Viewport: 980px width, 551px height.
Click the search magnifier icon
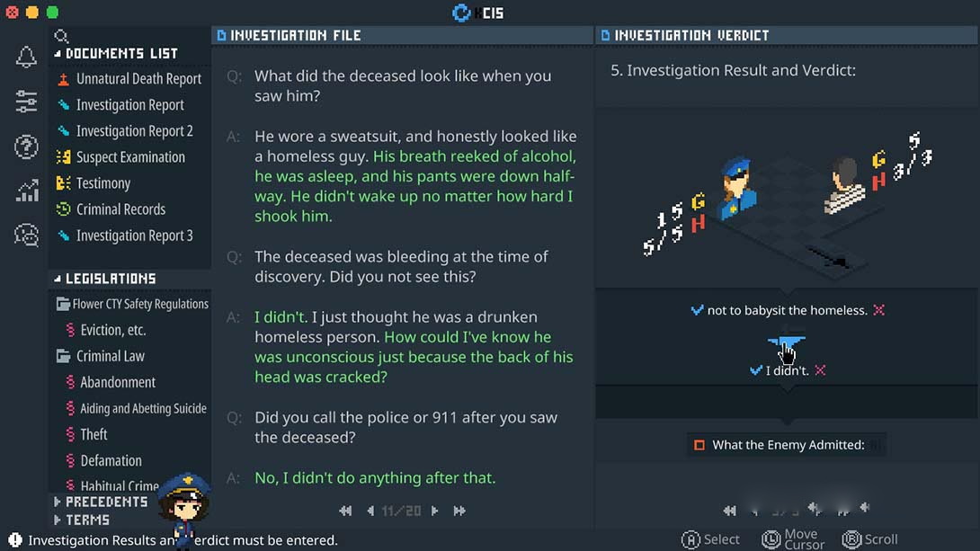61,37
